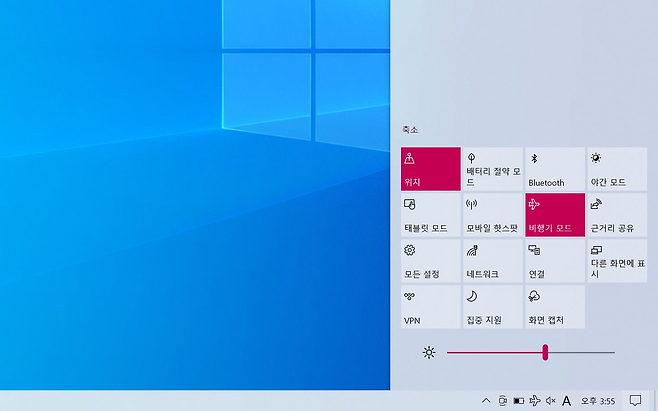Screen dimensions: 658x411
Task: Turn off 비행기 모드 airplane mode tile
Action: pyautogui.click(x=554, y=214)
